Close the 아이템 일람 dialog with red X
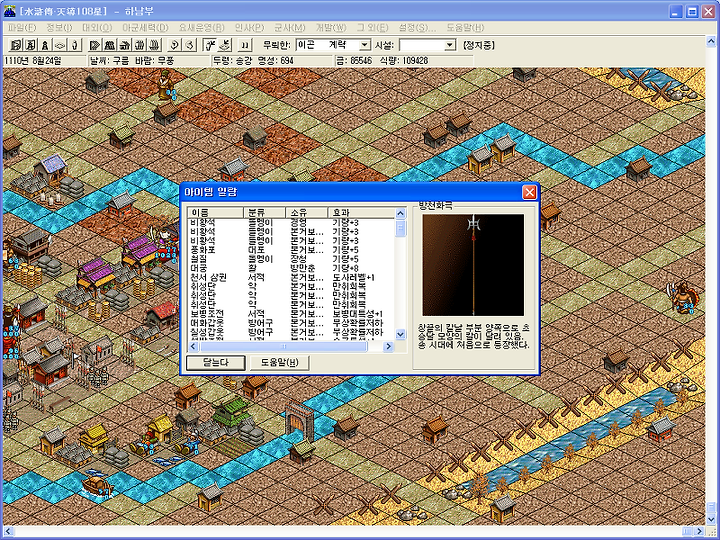This screenshot has height=540, width=720. click(529, 192)
